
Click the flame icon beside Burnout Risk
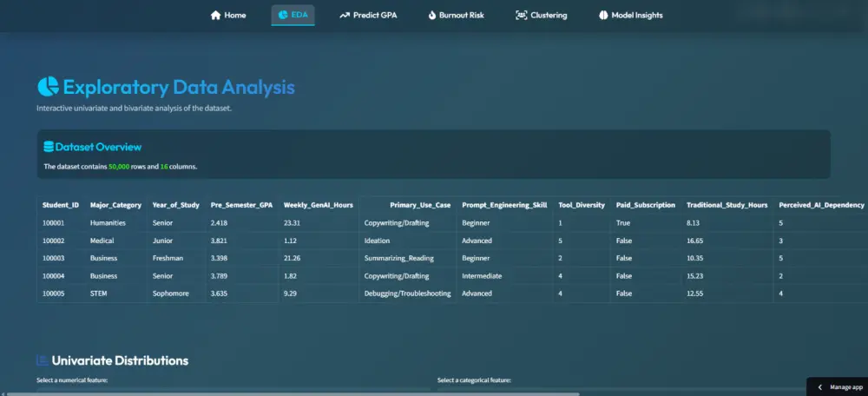pos(432,15)
